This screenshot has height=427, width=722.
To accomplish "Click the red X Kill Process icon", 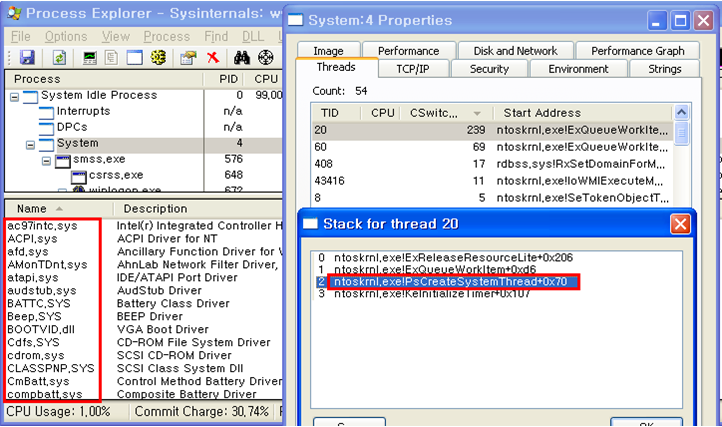I will click(x=213, y=58).
